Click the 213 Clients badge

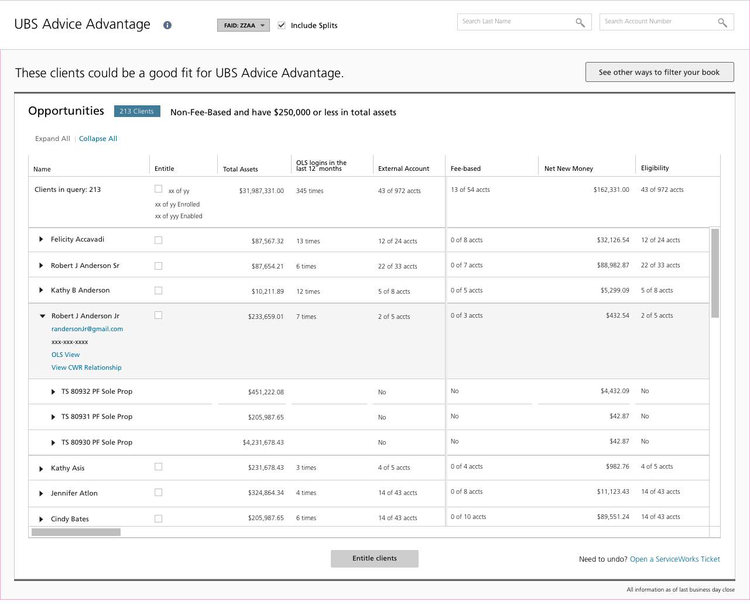(x=137, y=111)
